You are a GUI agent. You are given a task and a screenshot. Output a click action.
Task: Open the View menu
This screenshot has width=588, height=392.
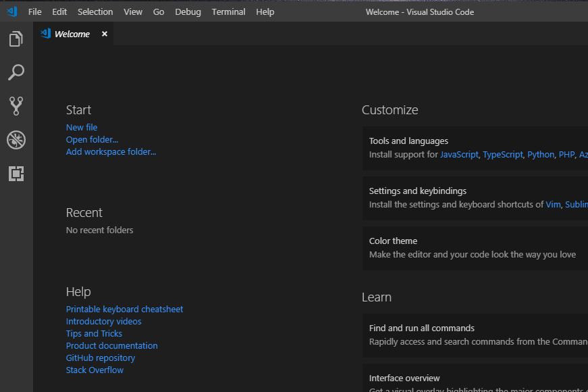(x=133, y=12)
